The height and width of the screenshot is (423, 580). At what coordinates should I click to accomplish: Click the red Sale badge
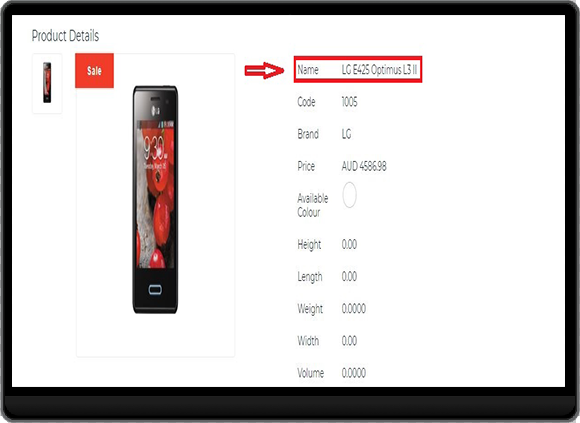tap(94, 71)
